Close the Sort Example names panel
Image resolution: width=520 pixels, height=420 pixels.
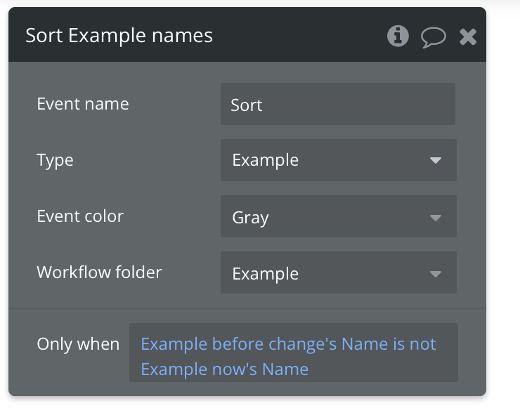(468, 37)
